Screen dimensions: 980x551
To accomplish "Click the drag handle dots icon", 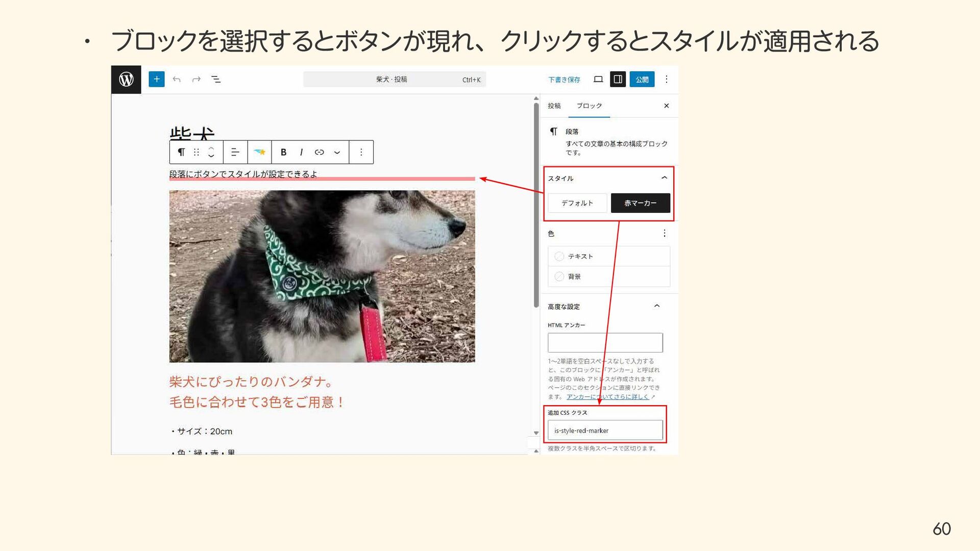I will click(197, 152).
